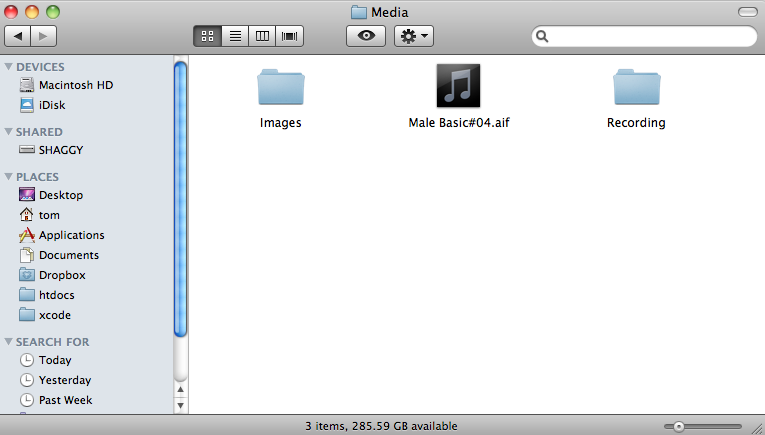Screen dimensions: 765x435
Task: Open Dropbox folder in sidebar
Action: coord(62,275)
